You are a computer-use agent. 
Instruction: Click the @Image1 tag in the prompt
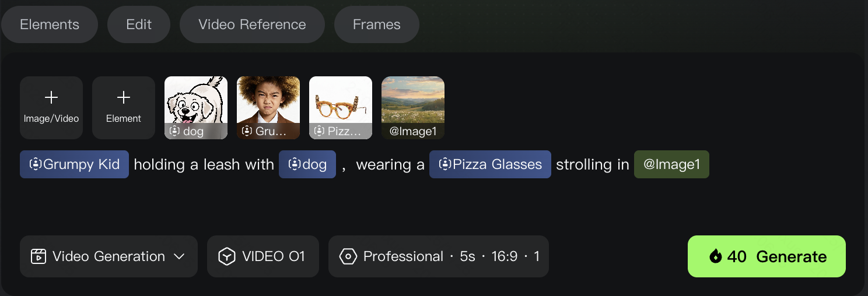pos(671,164)
